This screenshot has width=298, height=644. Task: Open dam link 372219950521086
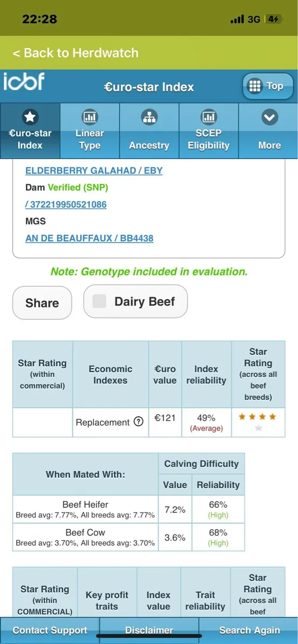point(66,204)
